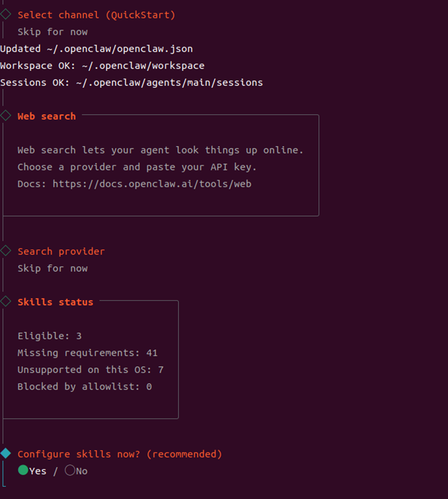Screen dimensions: 448x499
Task: Click 'Choose a provider and paste' line
Action: pos(137,167)
